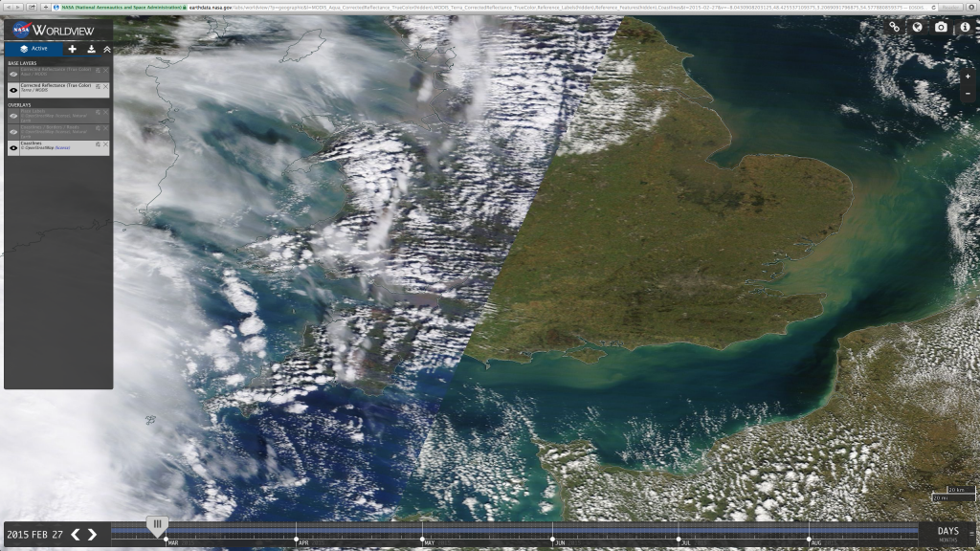Zoom in the map with plus button
The width and height of the screenshot is (980, 551).
(968, 77)
